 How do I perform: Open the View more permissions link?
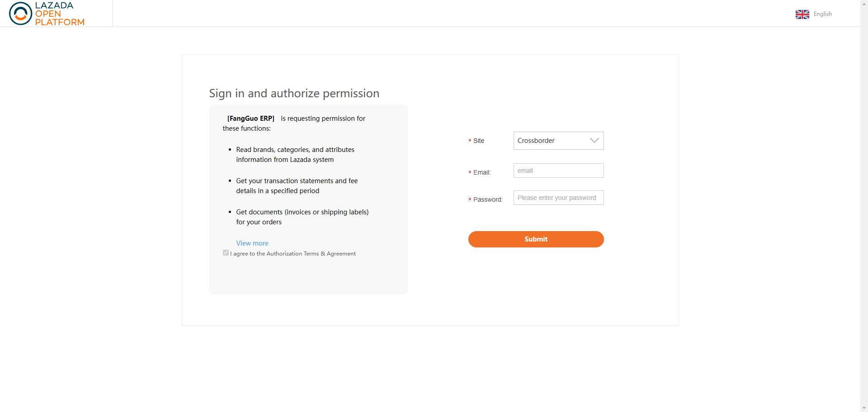252,243
